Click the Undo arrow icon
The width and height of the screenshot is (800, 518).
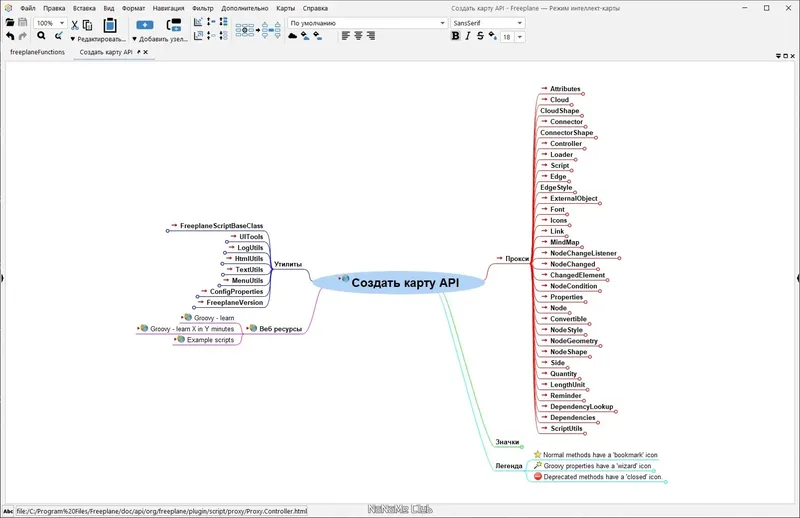(10, 36)
